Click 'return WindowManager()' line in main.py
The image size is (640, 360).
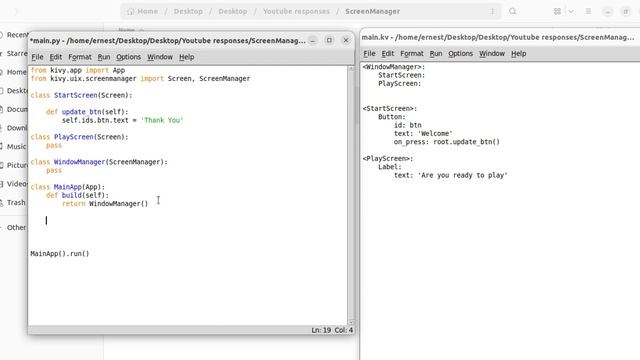coord(105,204)
